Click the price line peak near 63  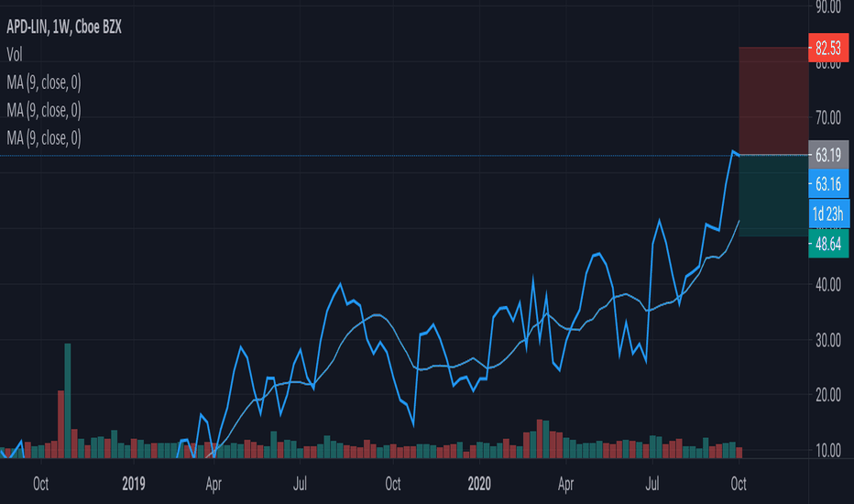click(733, 151)
